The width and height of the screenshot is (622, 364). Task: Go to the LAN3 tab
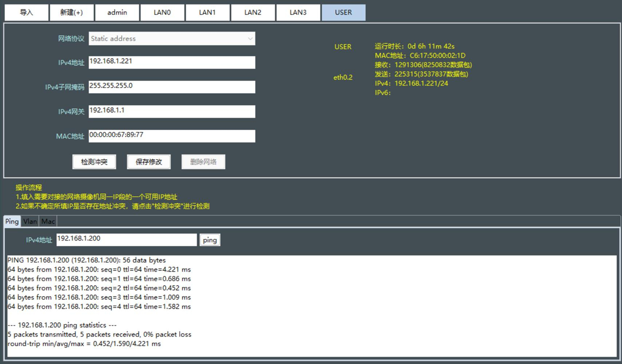pyautogui.click(x=298, y=12)
